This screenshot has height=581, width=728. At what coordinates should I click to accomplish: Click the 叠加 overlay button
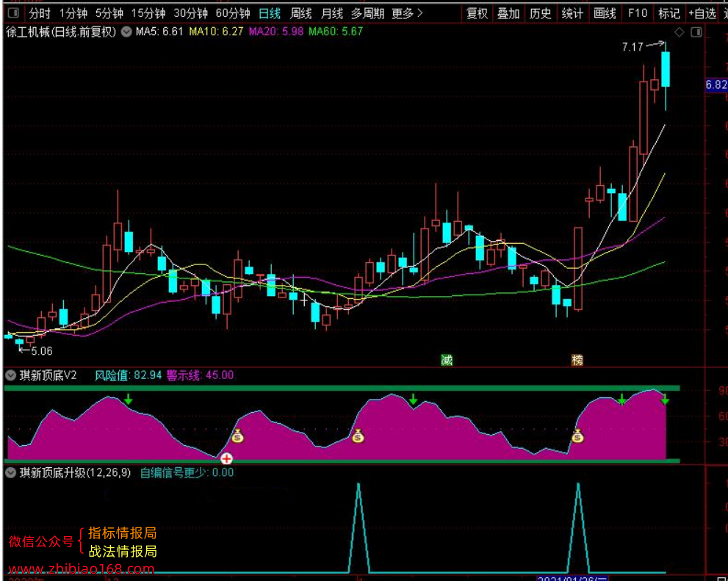pyautogui.click(x=508, y=13)
